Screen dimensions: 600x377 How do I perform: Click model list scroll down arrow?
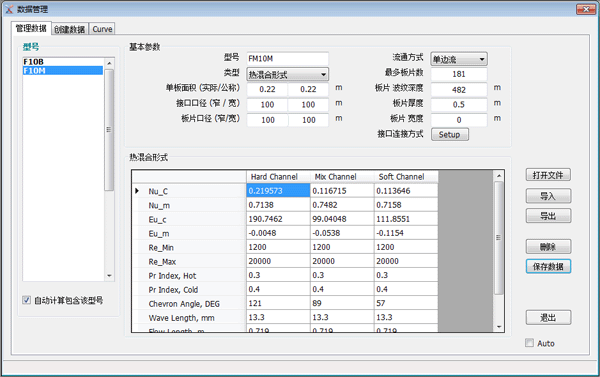(109, 276)
